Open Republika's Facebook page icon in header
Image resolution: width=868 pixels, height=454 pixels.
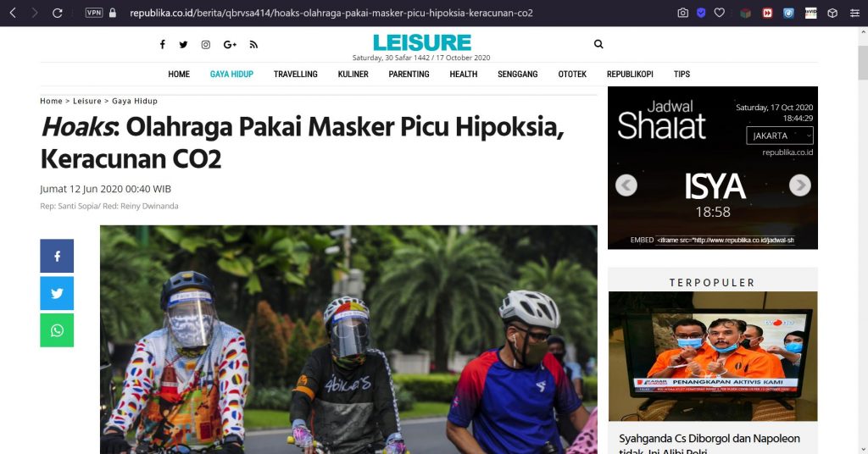[x=162, y=44]
